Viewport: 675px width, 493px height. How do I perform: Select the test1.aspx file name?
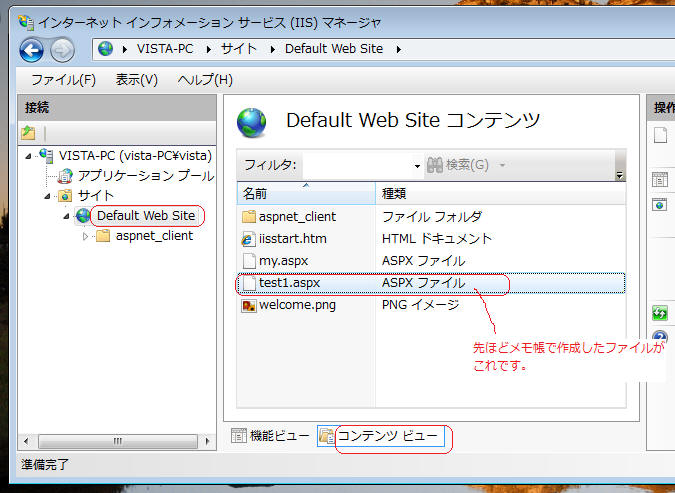[x=289, y=283]
